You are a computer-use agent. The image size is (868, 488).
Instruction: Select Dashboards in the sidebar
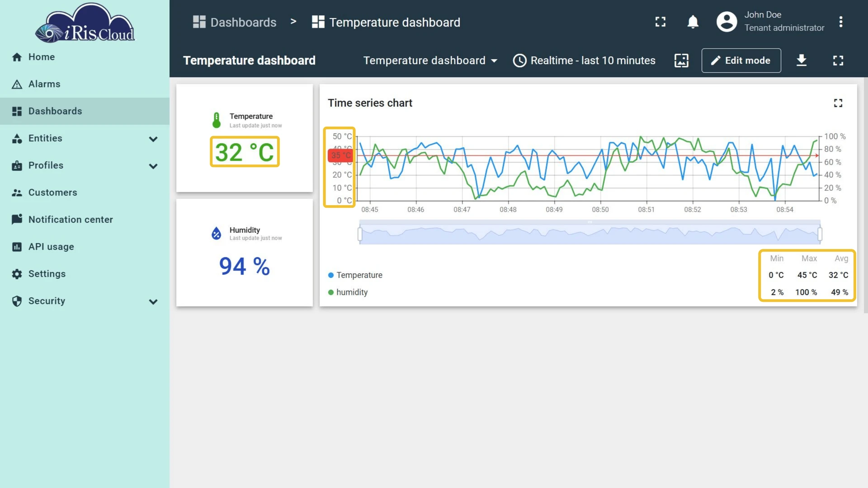click(x=85, y=111)
